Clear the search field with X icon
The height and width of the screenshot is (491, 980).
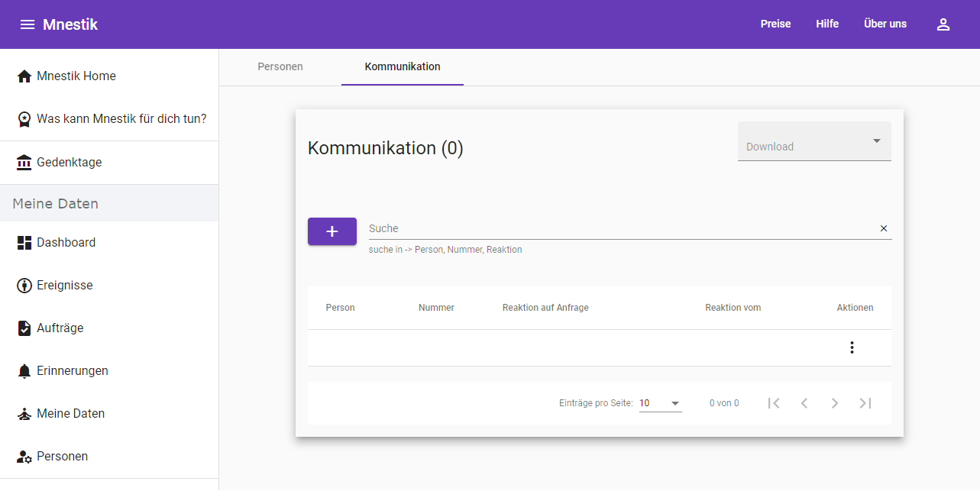(x=883, y=228)
